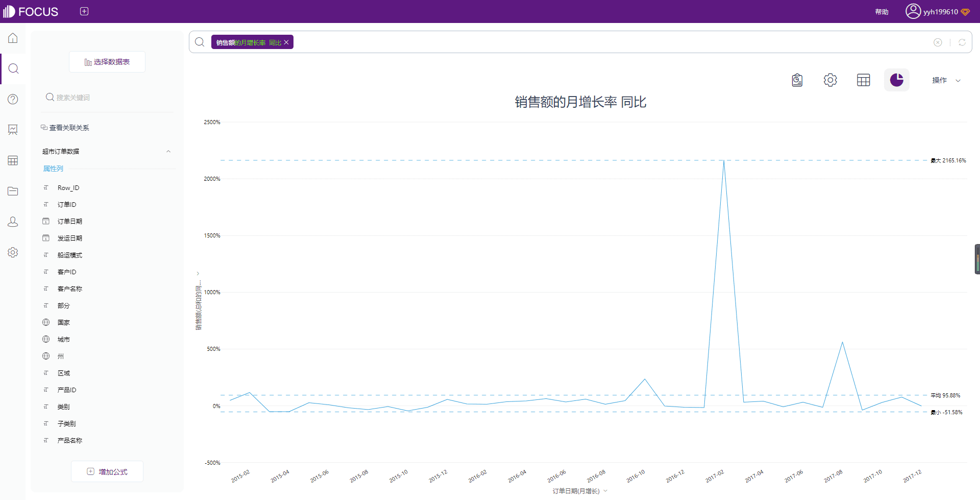Collapse the 超市订单数据 section
Screen dimensions: 980x500
tap(168, 151)
